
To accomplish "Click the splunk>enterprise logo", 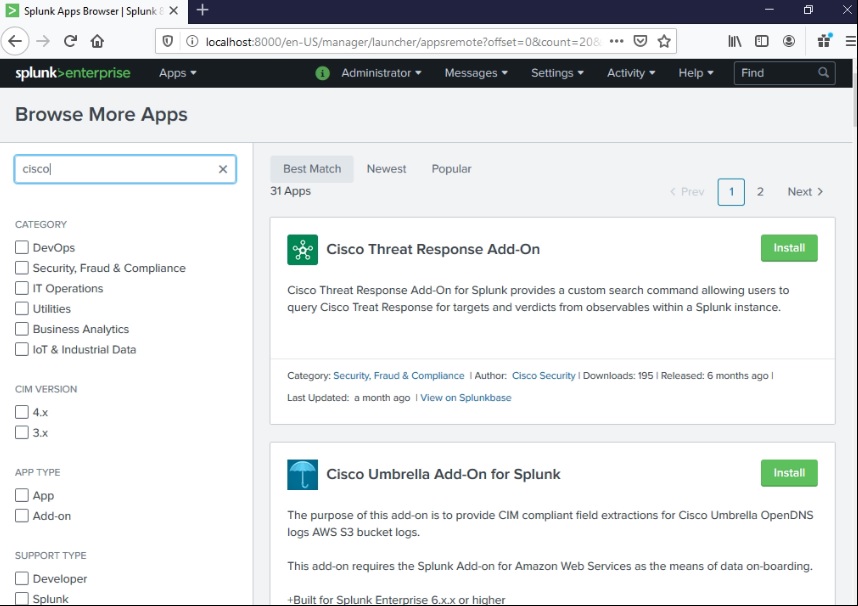I will pyautogui.click(x=73, y=73).
